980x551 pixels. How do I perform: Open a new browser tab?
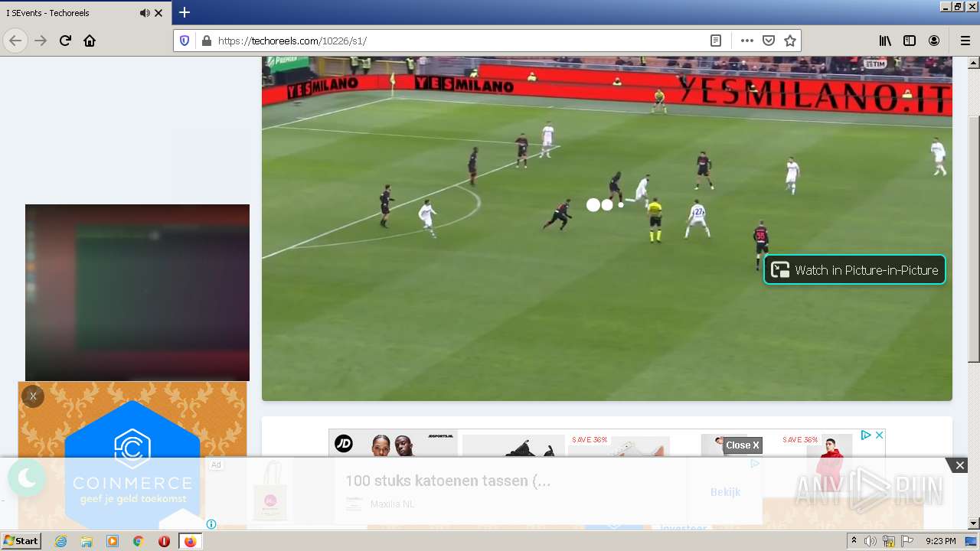pos(185,12)
